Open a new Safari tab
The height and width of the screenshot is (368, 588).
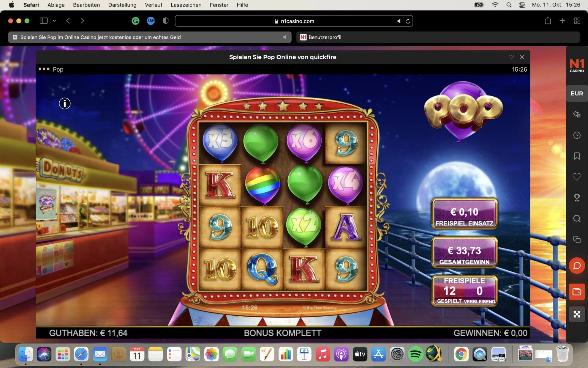[x=562, y=21]
